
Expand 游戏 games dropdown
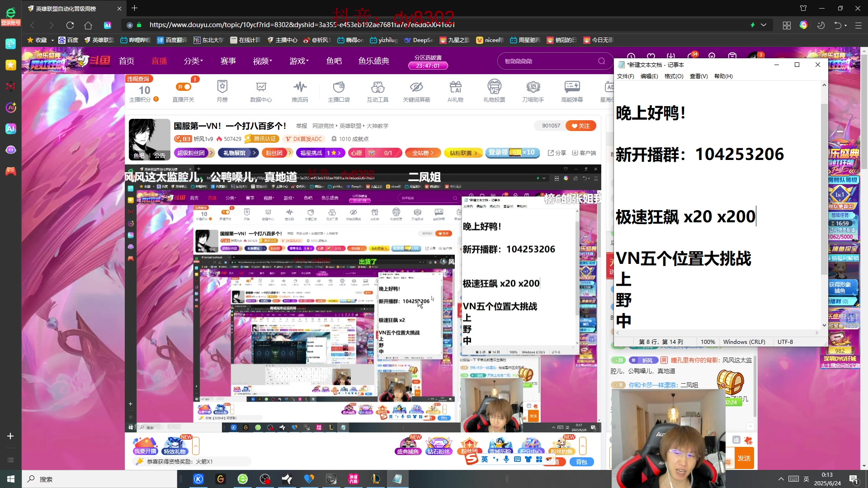(299, 61)
